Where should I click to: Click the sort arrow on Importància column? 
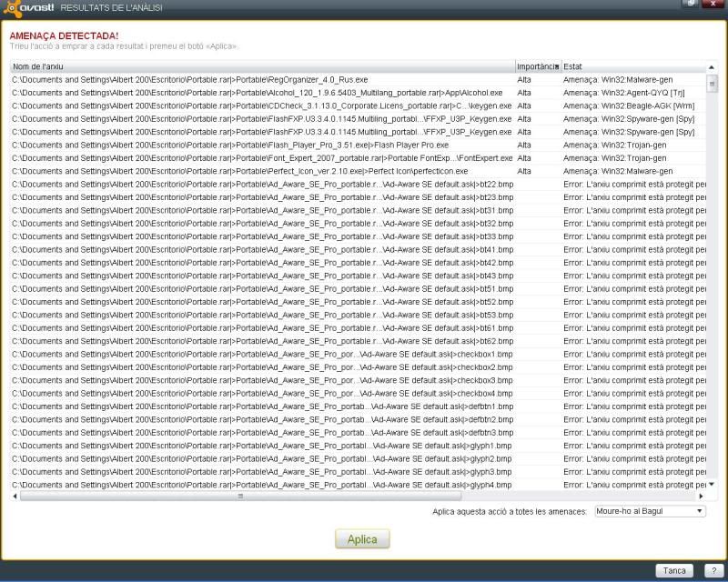pyautogui.click(x=556, y=67)
